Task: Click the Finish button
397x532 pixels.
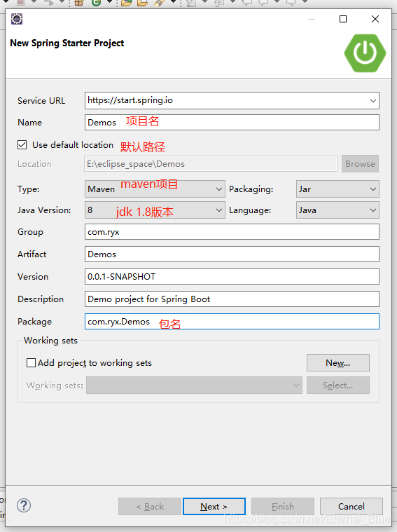Action: (x=283, y=506)
